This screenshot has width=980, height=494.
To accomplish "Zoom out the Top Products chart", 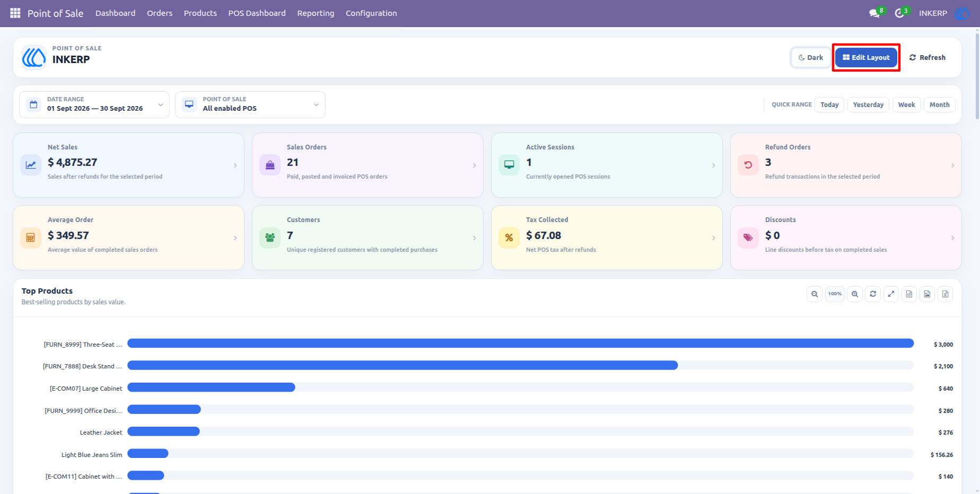I will point(815,294).
